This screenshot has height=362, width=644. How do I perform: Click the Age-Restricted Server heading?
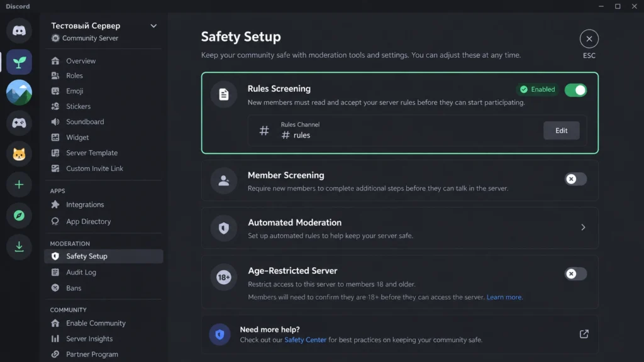coord(292,271)
